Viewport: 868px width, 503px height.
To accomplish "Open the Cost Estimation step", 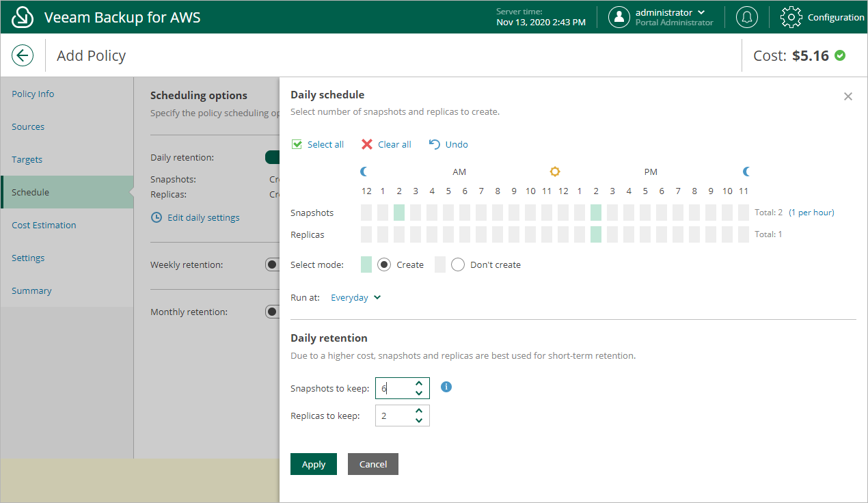I will tap(67, 225).
